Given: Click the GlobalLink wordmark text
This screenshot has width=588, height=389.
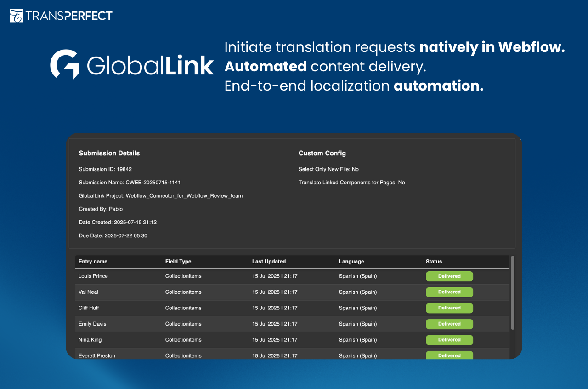Looking at the screenshot, I should 150,66.
